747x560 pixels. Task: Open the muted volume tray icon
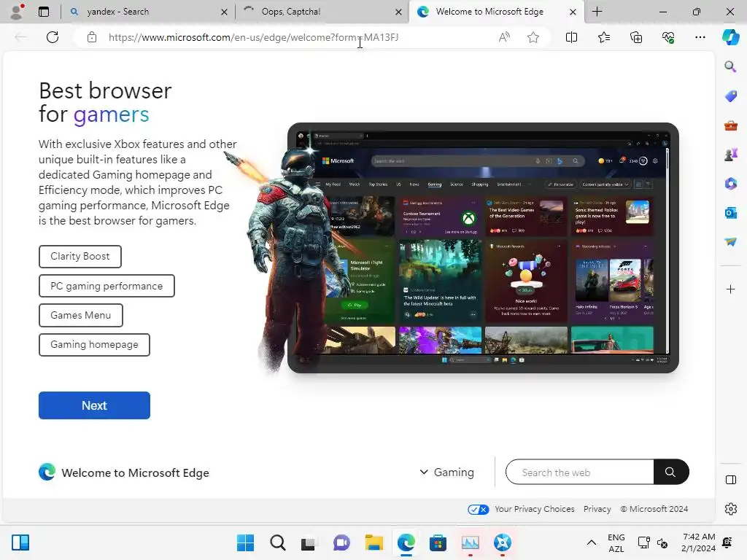pos(662,542)
